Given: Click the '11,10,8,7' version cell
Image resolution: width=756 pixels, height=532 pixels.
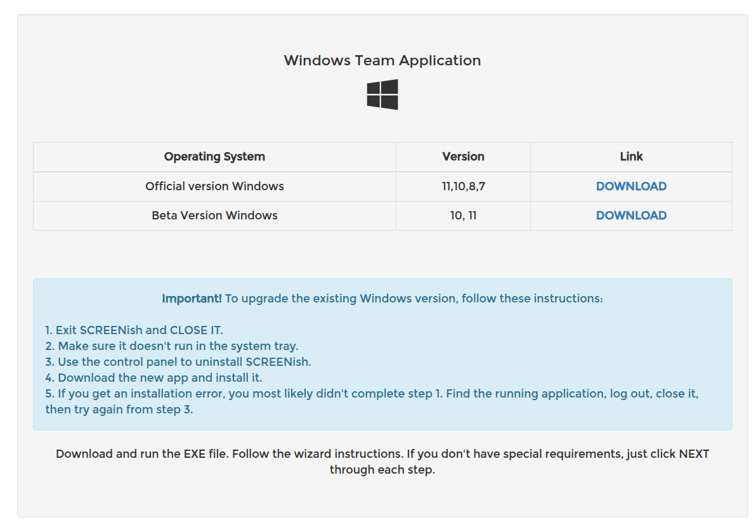Looking at the screenshot, I should click(x=464, y=186).
